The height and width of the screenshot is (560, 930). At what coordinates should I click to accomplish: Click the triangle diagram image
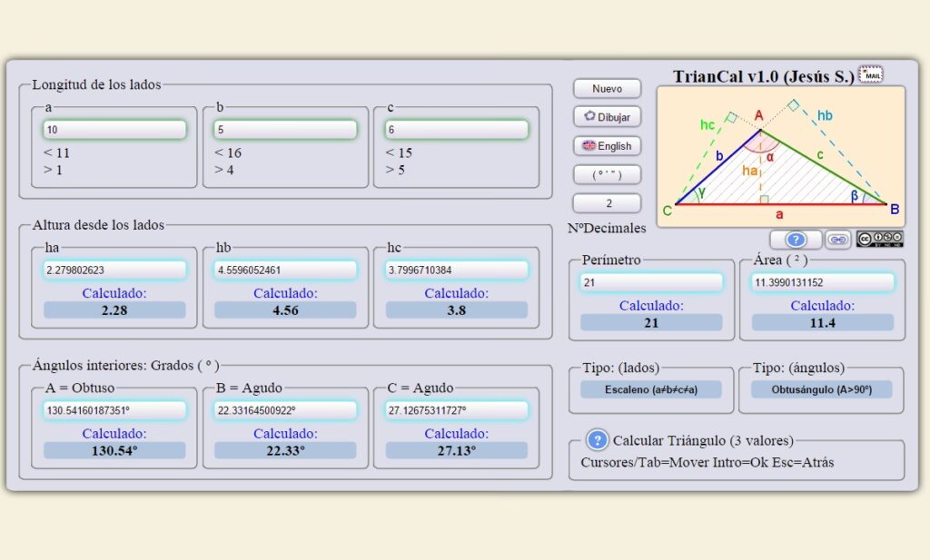[780, 156]
